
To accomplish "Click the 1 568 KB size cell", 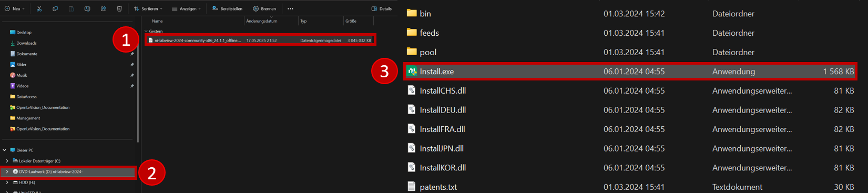I will click(x=839, y=72).
